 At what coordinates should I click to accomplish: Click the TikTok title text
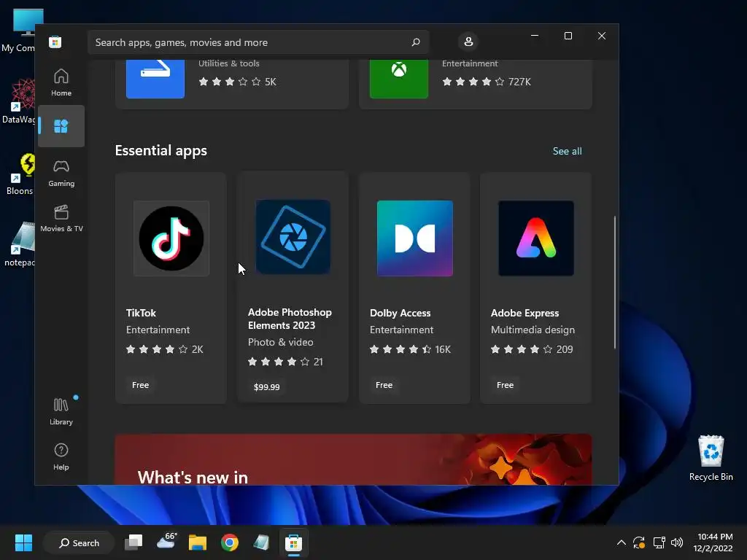pyautogui.click(x=141, y=313)
